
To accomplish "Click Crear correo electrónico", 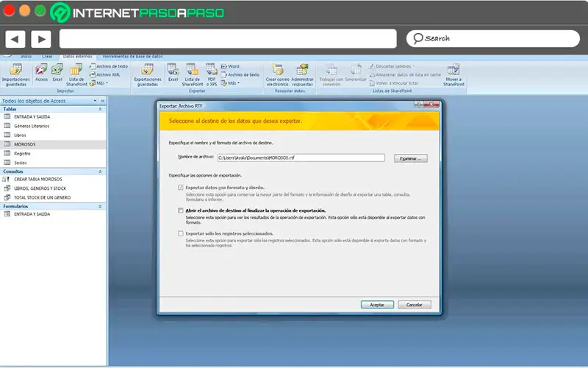I will [x=278, y=75].
